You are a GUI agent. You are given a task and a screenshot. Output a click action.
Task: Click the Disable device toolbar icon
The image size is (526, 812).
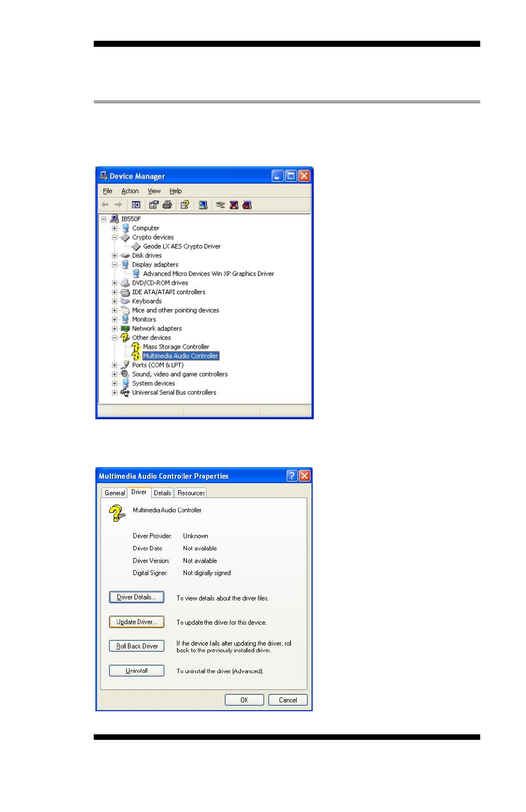[247, 205]
